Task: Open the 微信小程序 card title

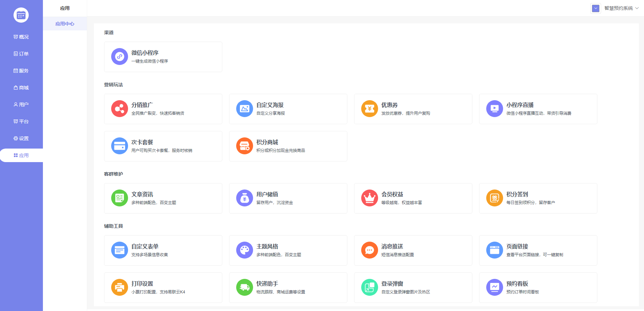Action: [145, 53]
